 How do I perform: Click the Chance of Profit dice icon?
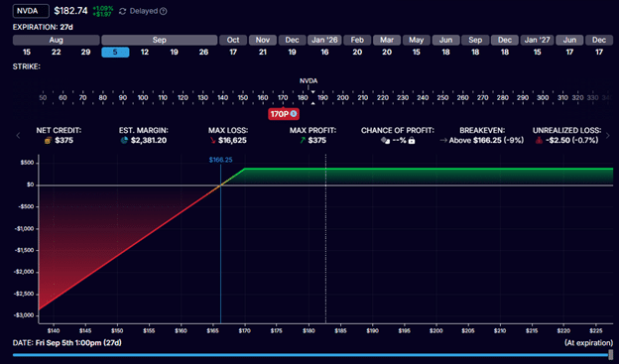click(x=385, y=141)
